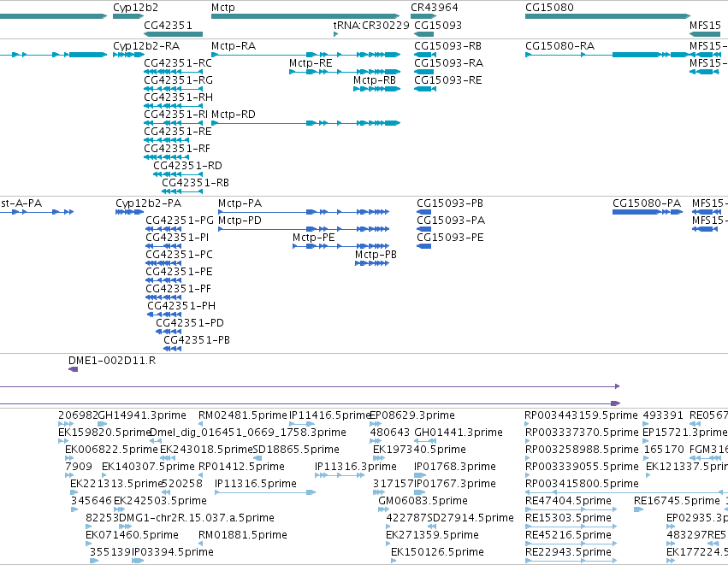Open transcript Mctp-RA label

pyautogui.click(x=234, y=46)
